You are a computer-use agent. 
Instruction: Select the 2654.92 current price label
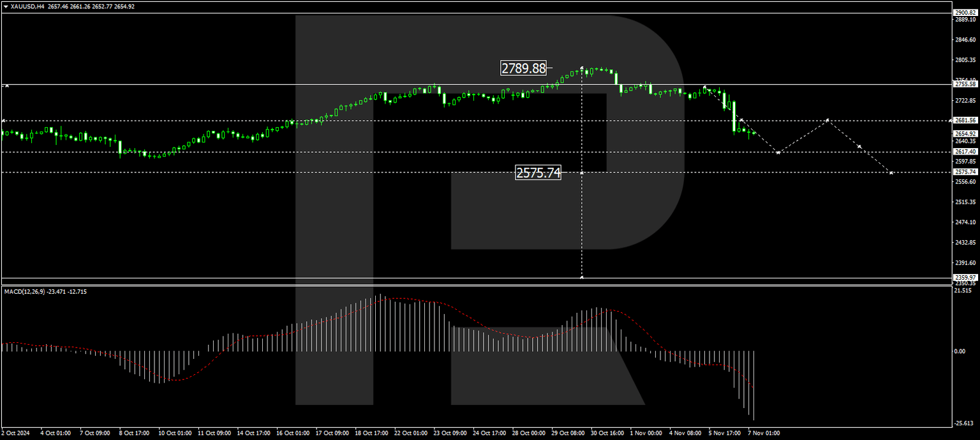pos(965,133)
